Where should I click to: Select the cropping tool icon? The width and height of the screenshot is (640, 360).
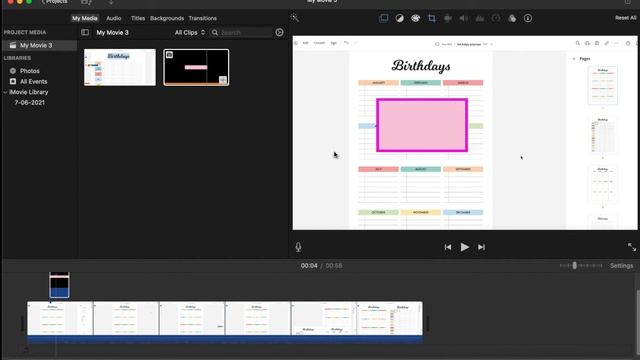431,18
